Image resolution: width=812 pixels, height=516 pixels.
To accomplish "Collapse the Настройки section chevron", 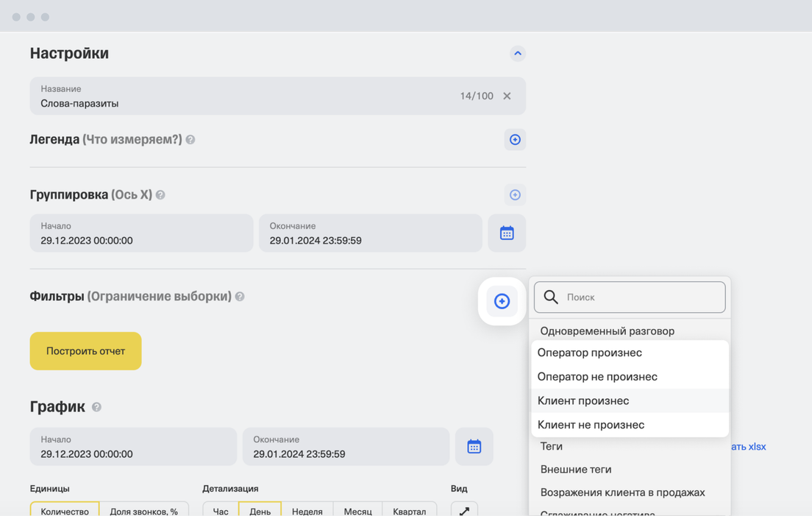I will [x=517, y=53].
